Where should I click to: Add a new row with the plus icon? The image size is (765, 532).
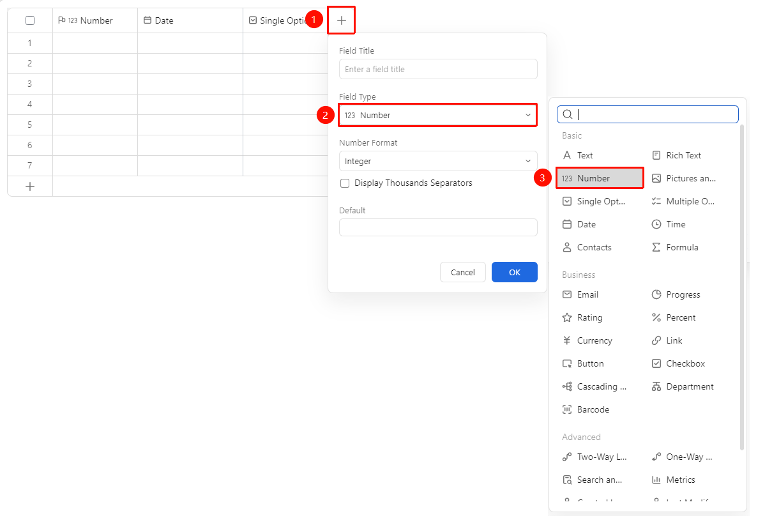(30, 186)
